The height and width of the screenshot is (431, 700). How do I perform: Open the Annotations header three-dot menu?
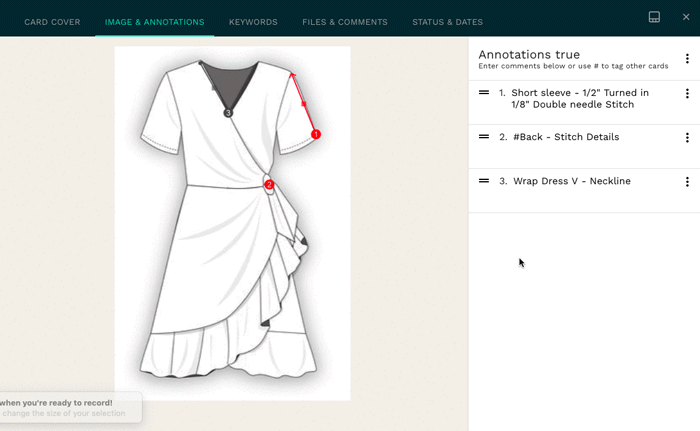687,59
